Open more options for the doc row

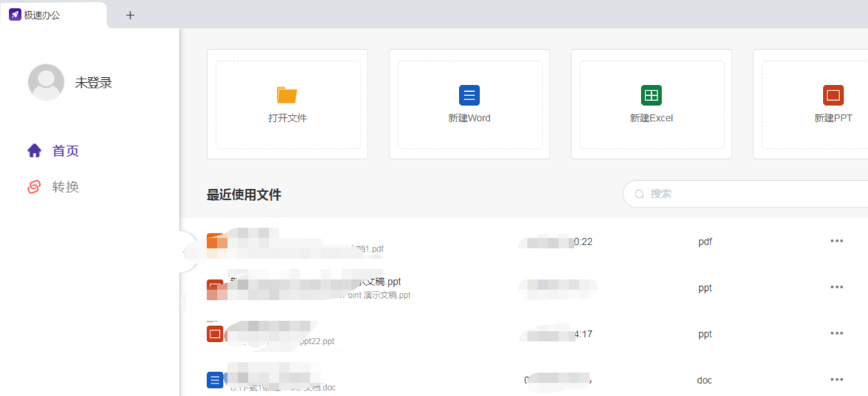click(x=836, y=380)
